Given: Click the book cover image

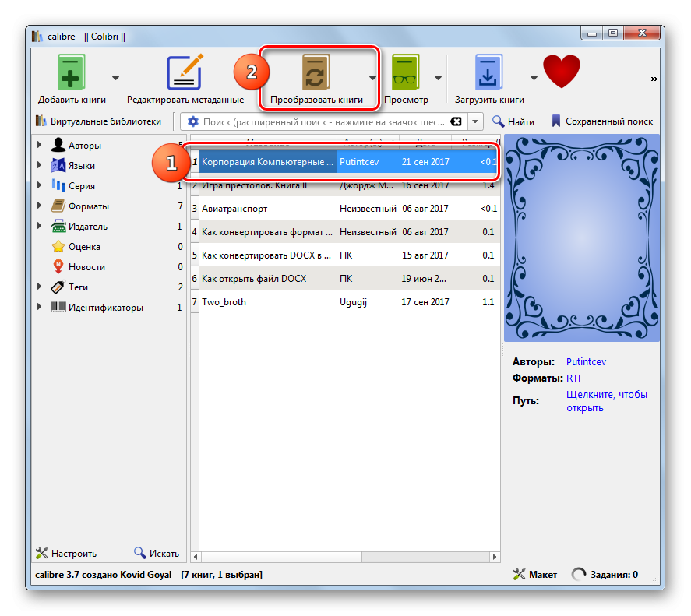Looking at the screenshot, I should (582, 238).
